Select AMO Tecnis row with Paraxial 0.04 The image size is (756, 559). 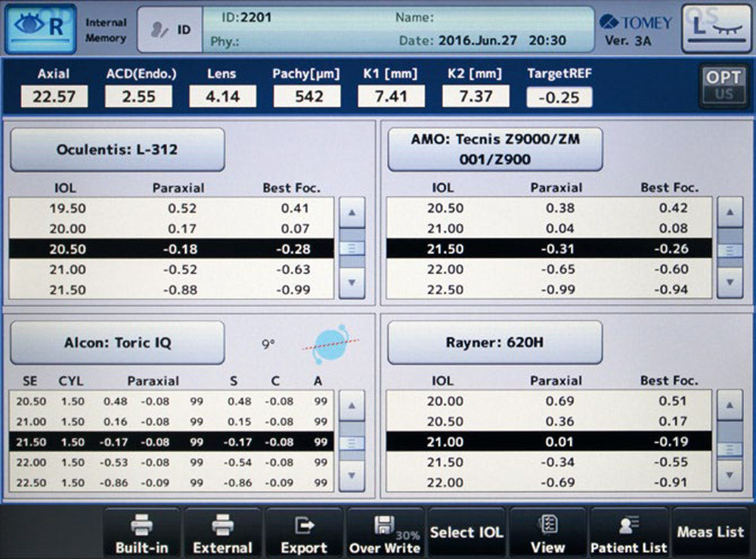pos(549,228)
